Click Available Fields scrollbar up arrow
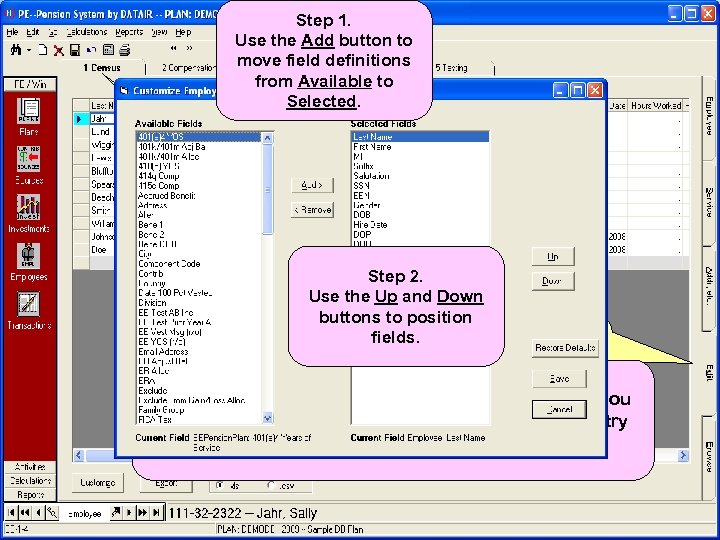720x540 pixels. tap(267, 137)
